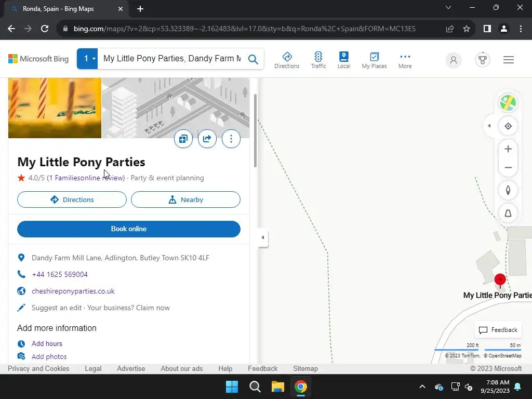The width and height of the screenshot is (532, 399).
Task: Click the Directions button under place title
Action: pos(72,199)
